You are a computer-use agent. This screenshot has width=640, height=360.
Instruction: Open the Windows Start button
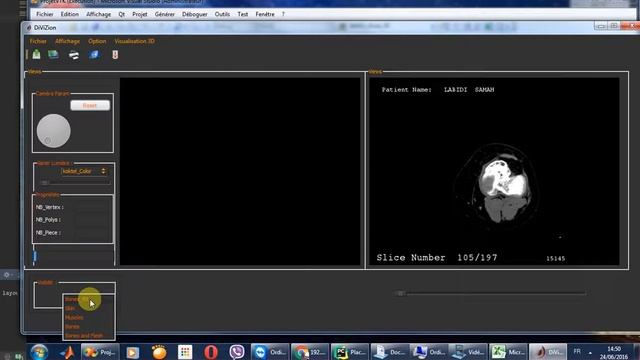pos(39,352)
